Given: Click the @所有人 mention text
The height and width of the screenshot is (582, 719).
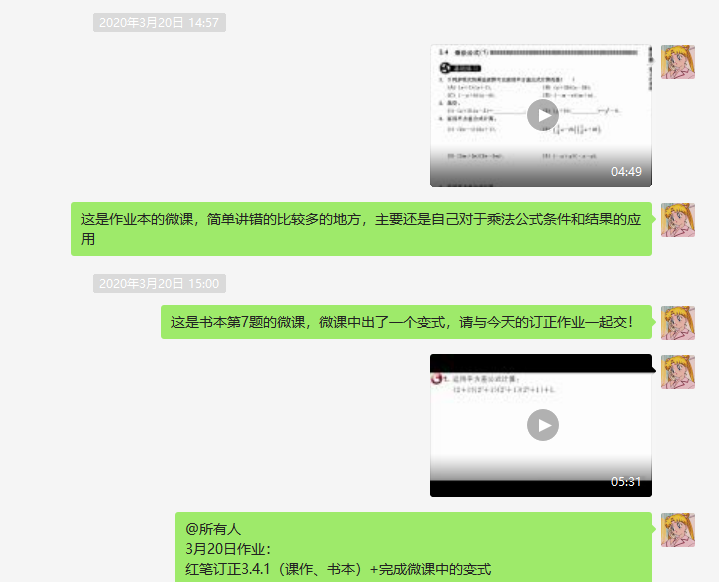Looking at the screenshot, I should 213,529.
